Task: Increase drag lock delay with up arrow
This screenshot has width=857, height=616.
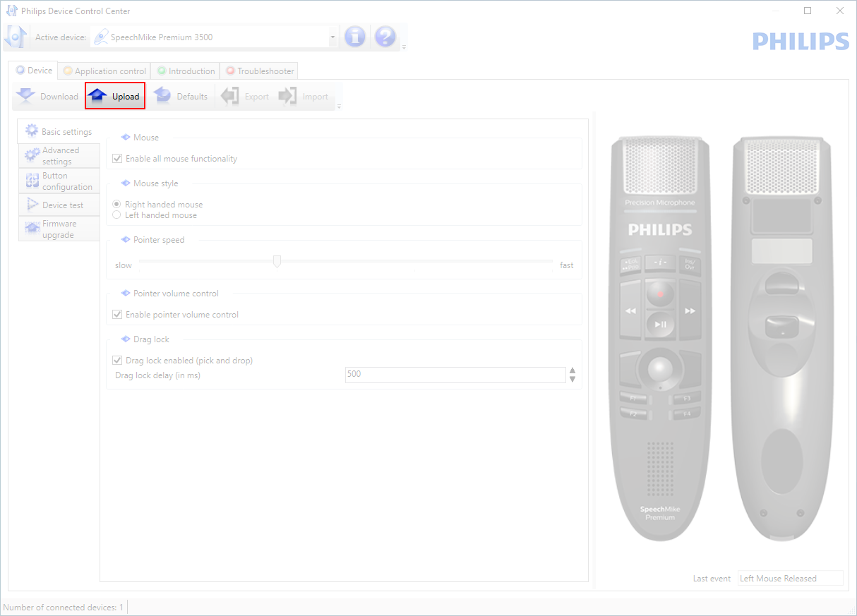Action: pyautogui.click(x=573, y=370)
